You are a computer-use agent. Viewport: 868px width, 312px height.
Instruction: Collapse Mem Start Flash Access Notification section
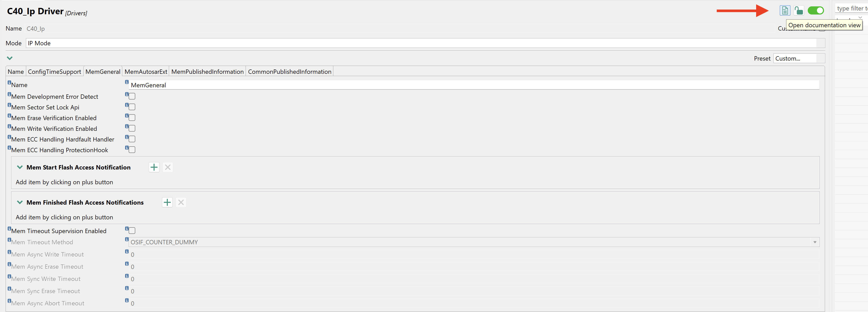[x=20, y=167]
